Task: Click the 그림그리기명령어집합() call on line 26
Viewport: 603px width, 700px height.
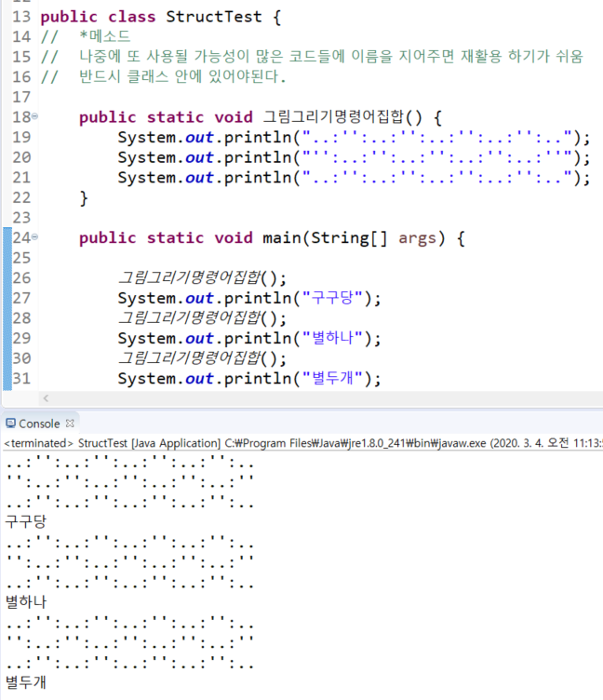Action: tap(202, 277)
